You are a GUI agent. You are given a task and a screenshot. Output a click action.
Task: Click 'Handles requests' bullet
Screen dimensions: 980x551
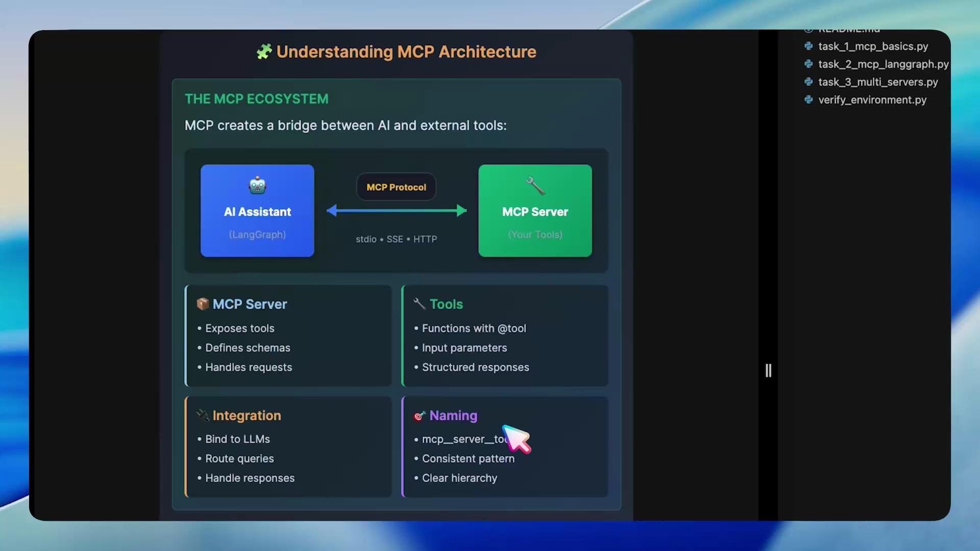(249, 367)
